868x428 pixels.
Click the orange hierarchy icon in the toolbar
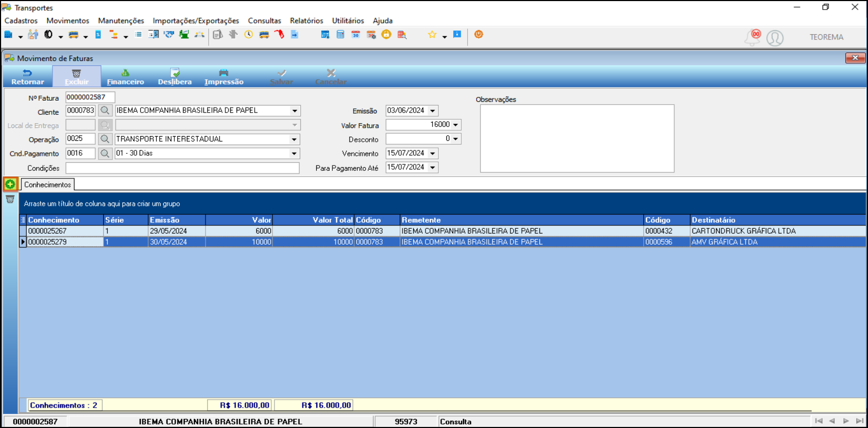[113, 34]
